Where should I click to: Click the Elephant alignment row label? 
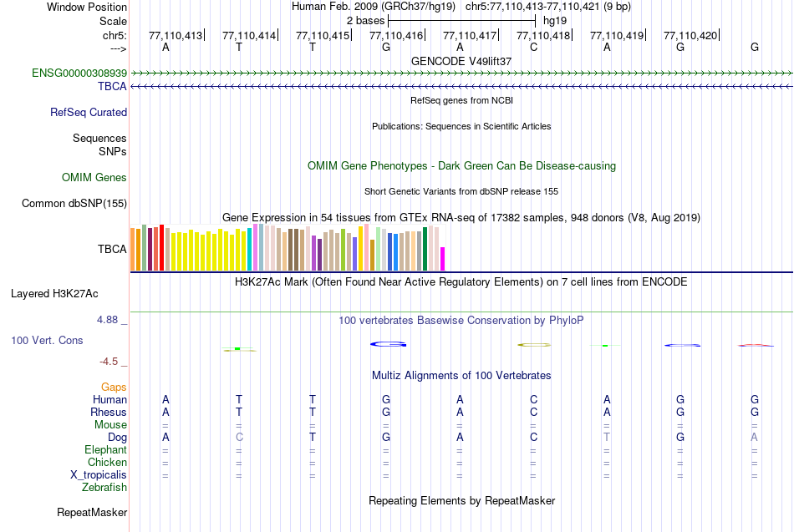point(105,450)
